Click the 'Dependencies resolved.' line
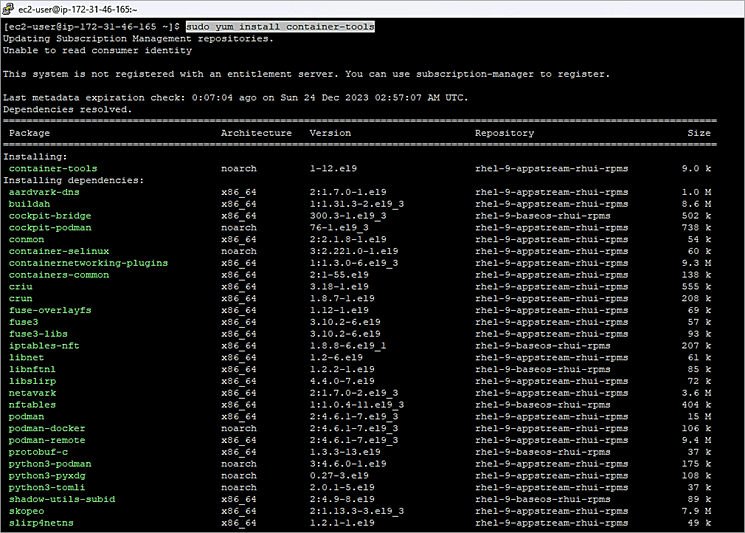The image size is (745, 533). click(65, 109)
